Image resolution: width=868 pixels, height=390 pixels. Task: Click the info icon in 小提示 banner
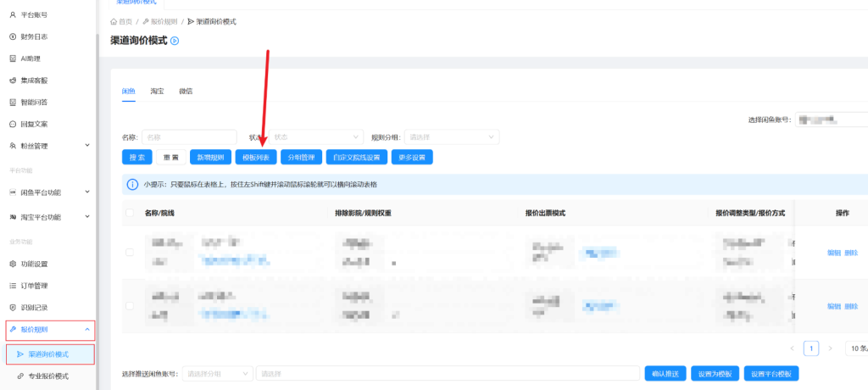click(132, 185)
